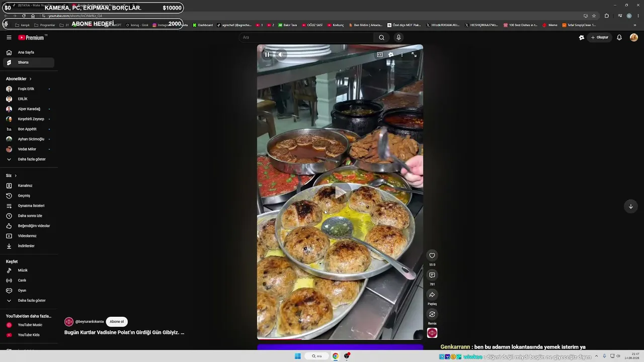Open the Windows Start button
644x362 pixels.
[x=297, y=356]
